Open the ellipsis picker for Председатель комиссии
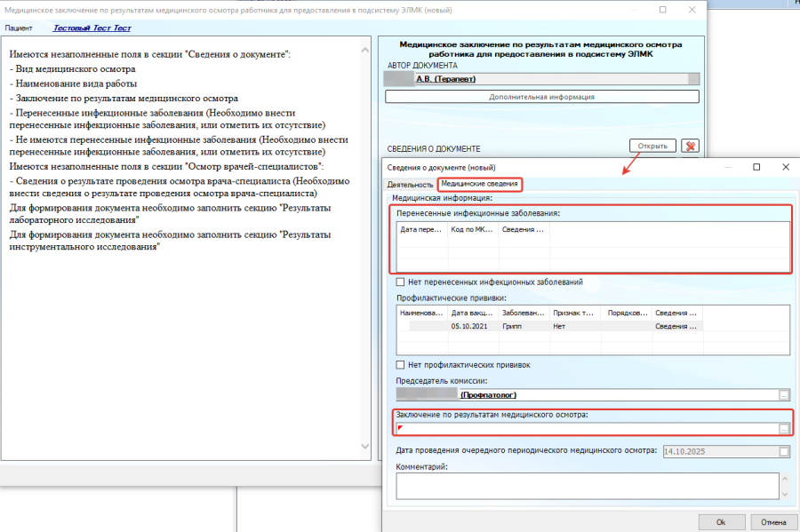This screenshot has height=532, width=800. (x=784, y=395)
